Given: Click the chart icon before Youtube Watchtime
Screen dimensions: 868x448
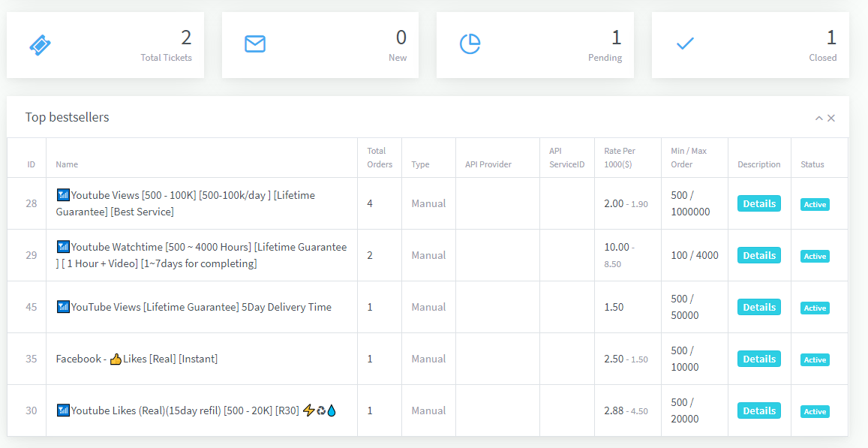Looking at the screenshot, I should pyautogui.click(x=63, y=247).
